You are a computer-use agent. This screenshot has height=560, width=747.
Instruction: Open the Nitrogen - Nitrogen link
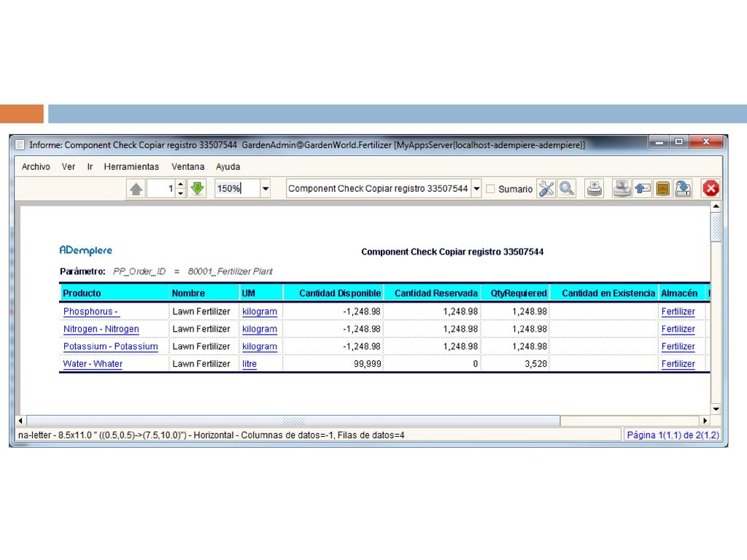101,329
